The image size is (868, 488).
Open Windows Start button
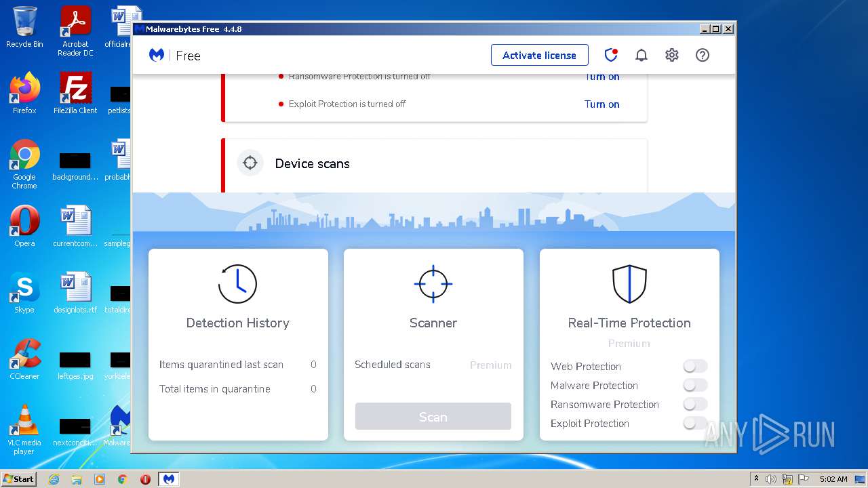[x=19, y=479]
